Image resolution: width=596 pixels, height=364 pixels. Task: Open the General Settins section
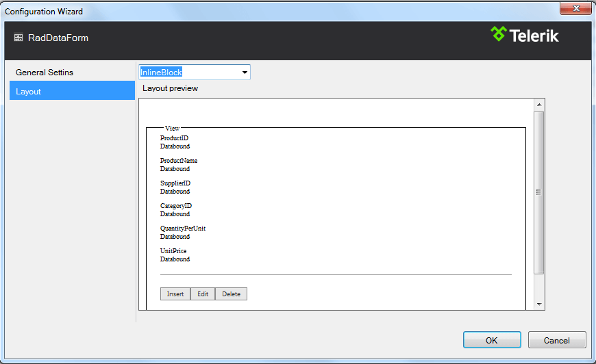pos(45,72)
